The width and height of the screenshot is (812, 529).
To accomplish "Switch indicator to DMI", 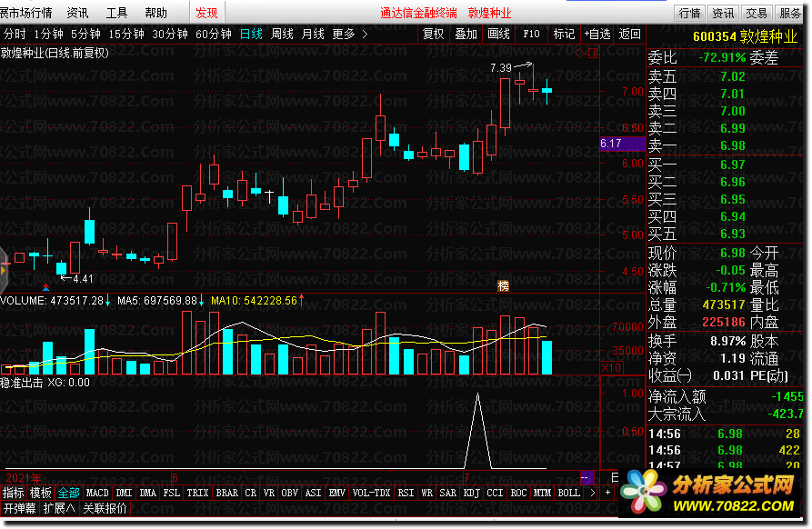I will (x=124, y=493).
